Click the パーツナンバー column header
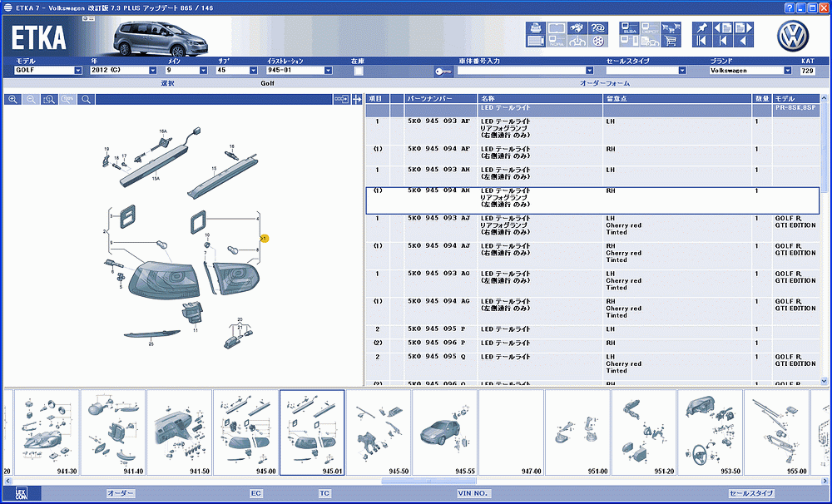This screenshot has width=832, height=504. click(x=441, y=99)
